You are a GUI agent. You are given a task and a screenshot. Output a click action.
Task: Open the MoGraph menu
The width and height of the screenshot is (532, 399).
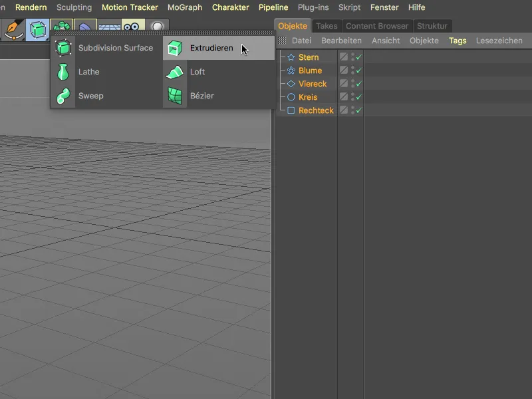[x=185, y=7]
